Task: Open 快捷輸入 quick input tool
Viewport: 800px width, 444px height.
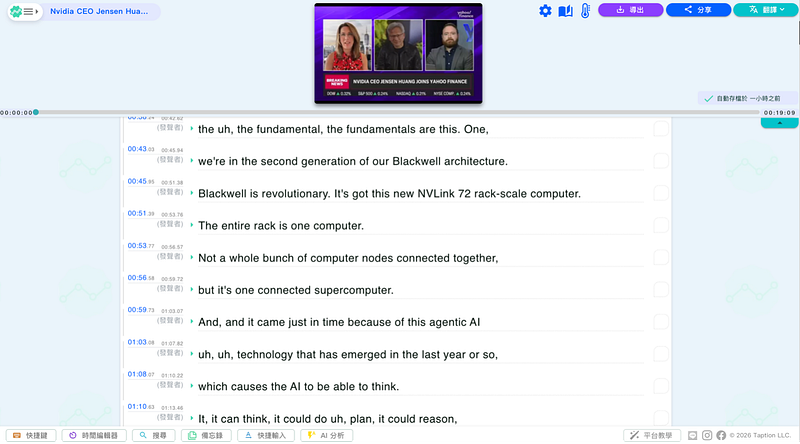Action: click(x=265, y=435)
